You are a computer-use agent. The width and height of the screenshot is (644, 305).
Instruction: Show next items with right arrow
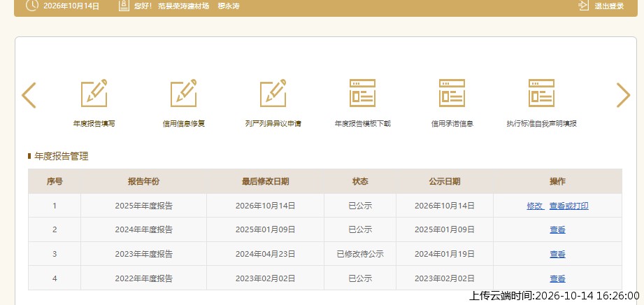(623, 95)
